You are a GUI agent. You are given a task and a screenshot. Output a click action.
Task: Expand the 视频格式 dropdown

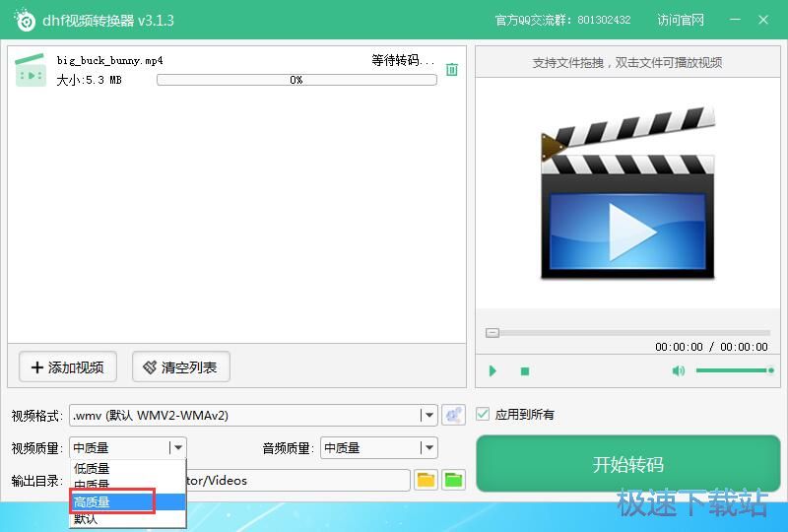(x=428, y=416)
